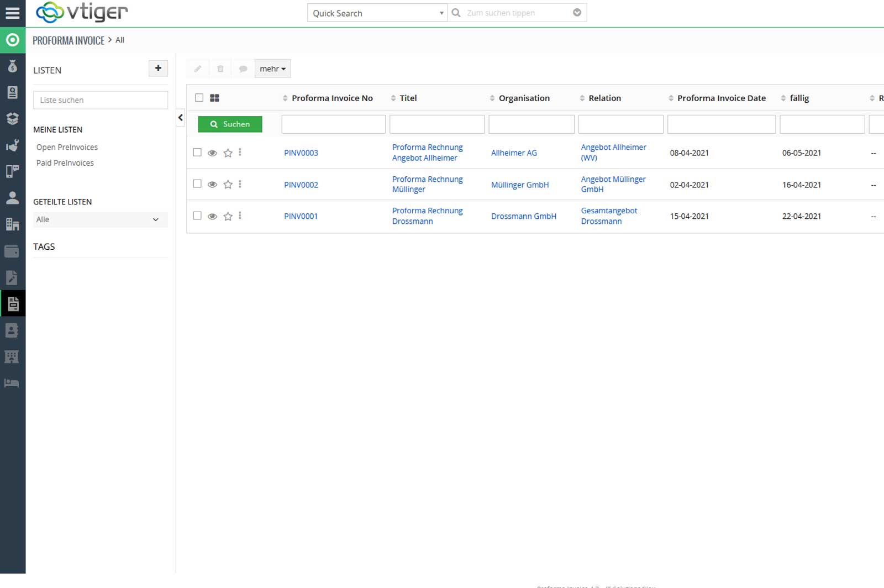The width and height of the screenshot is (884, 588).
Task: Click the pencil edit icon in toolbar
Action: click(x=197, y=68)
